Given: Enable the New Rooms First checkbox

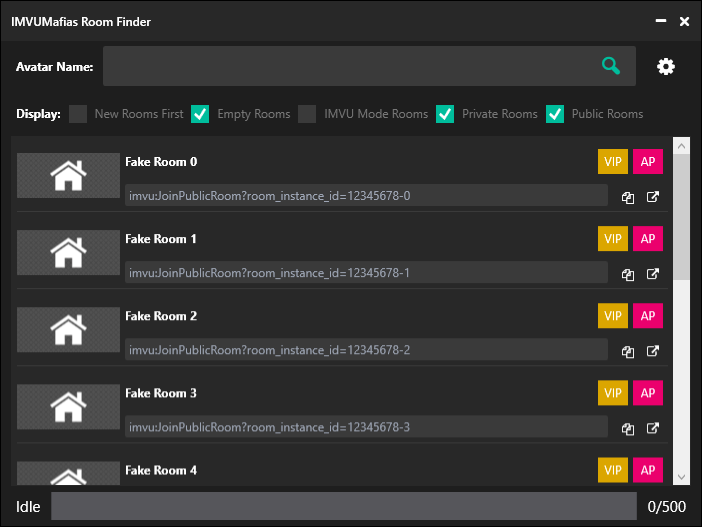Looking at the screenshot, I should tap(78, 114).
